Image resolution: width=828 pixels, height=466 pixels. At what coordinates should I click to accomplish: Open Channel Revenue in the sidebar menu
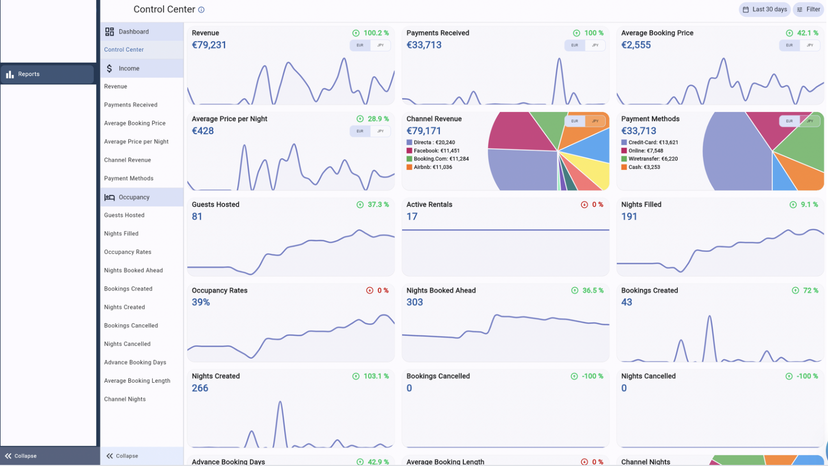tap(127, 160)
